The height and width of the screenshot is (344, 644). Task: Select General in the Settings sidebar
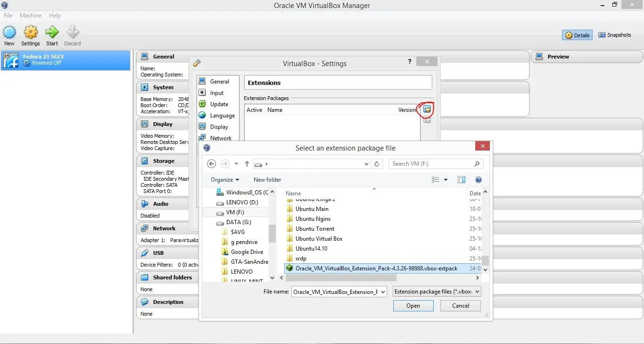pyautogui.click(x=218, y=82)
